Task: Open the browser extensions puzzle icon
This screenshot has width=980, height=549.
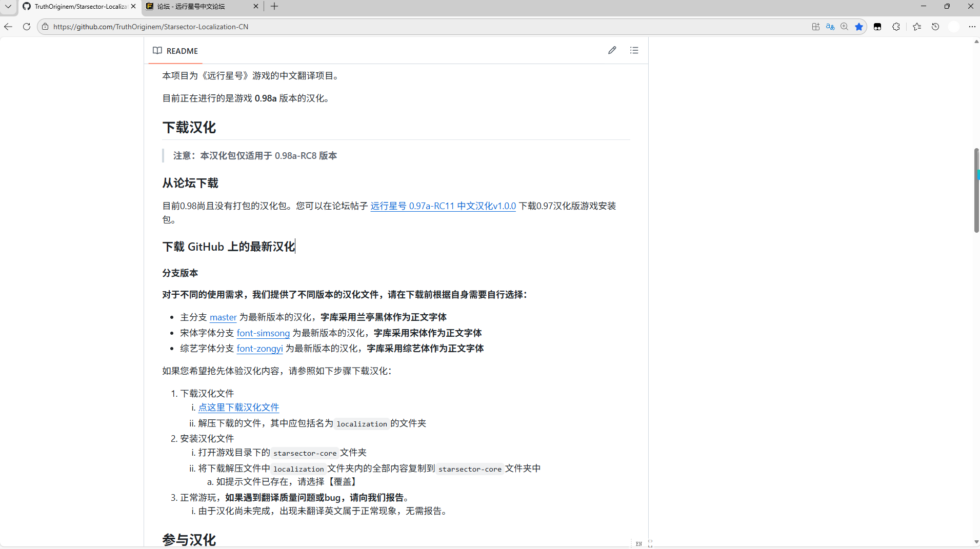Action: pyautogui.click(x=896, y=27)
